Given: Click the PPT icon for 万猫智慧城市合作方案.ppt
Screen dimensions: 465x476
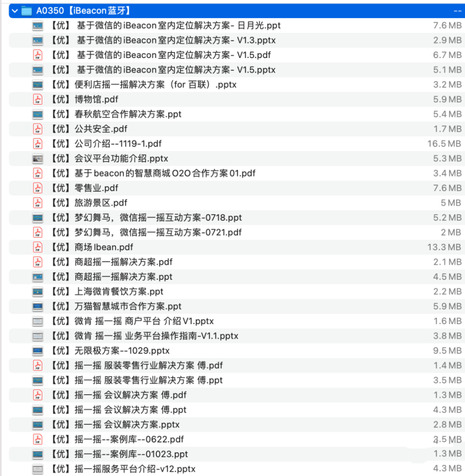Looking at the screenshot, I should point(37,306).
